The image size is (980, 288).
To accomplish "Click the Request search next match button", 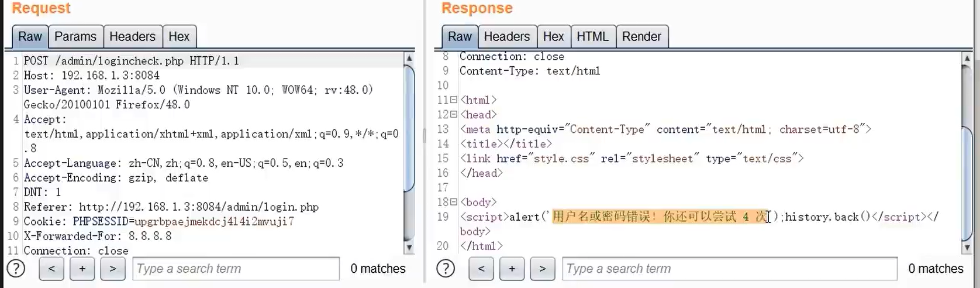I will tap(113, 269).
